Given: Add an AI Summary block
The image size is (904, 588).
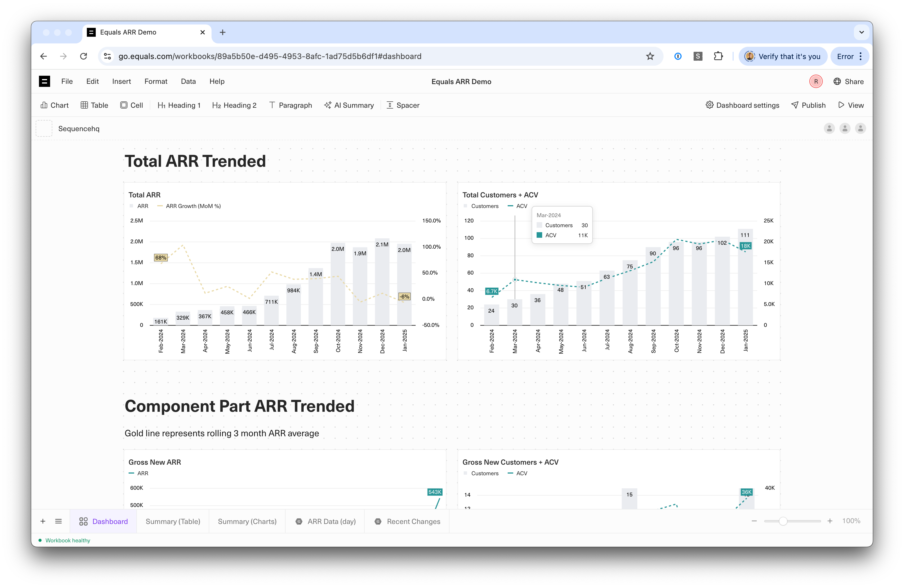Looking at the screenshot, I should pyautogui.click(x=349, y=105).
